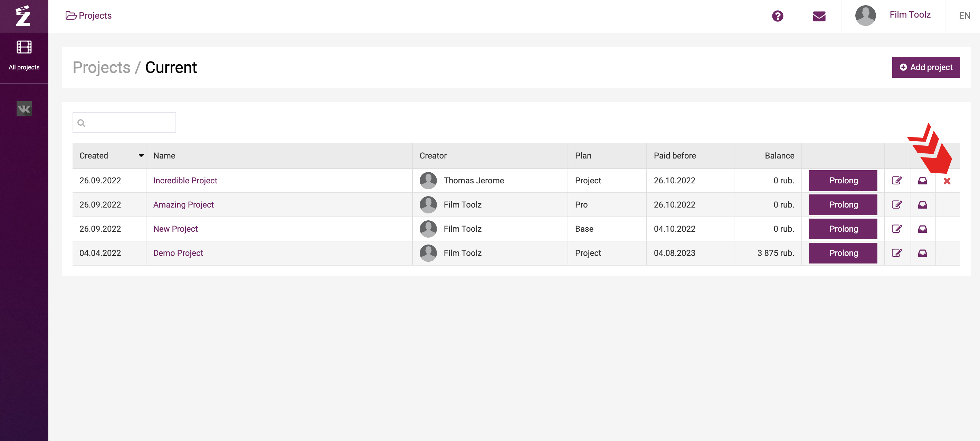Click the help question mark icon
The height and width of the screenshot is (441, 980).
coord(777,16)
